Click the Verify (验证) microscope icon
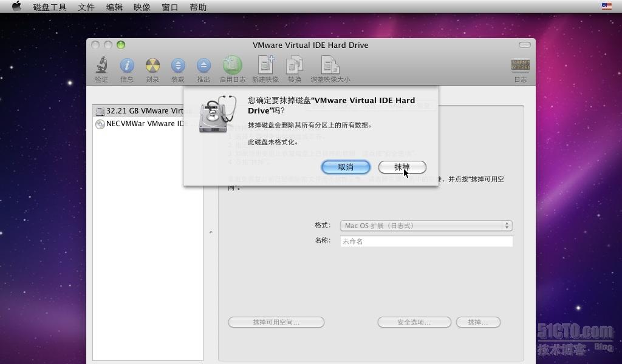Viewport: 622px width, 364px height. click(101, 65)
